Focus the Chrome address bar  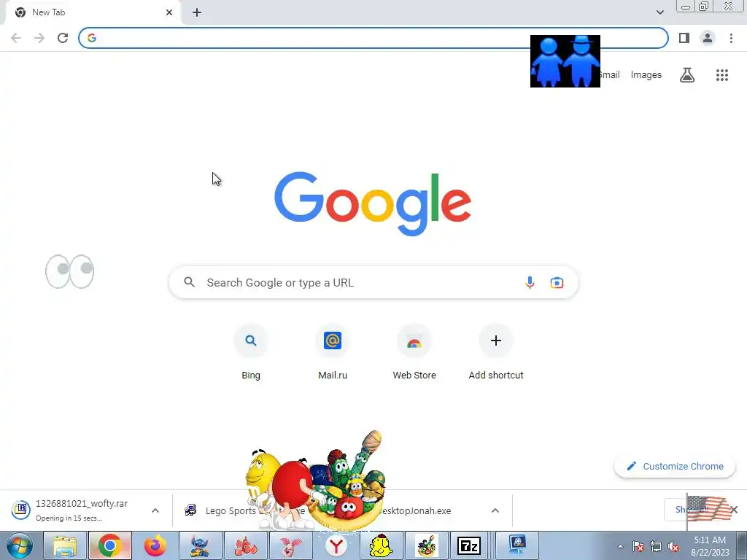point(373,38)
